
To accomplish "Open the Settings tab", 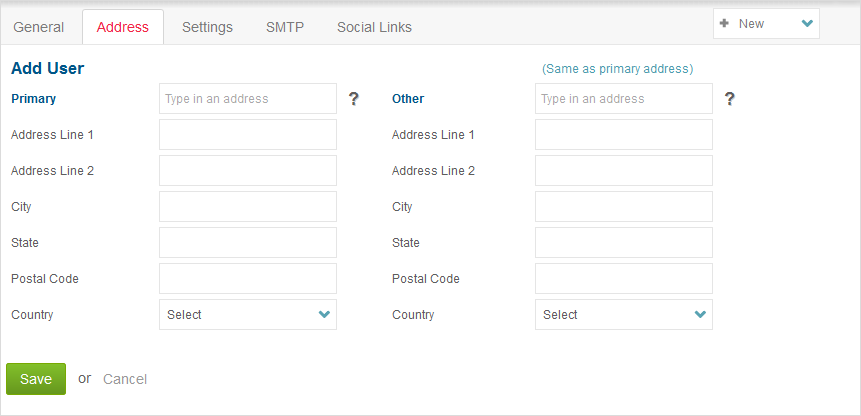I will coord(208,27).
